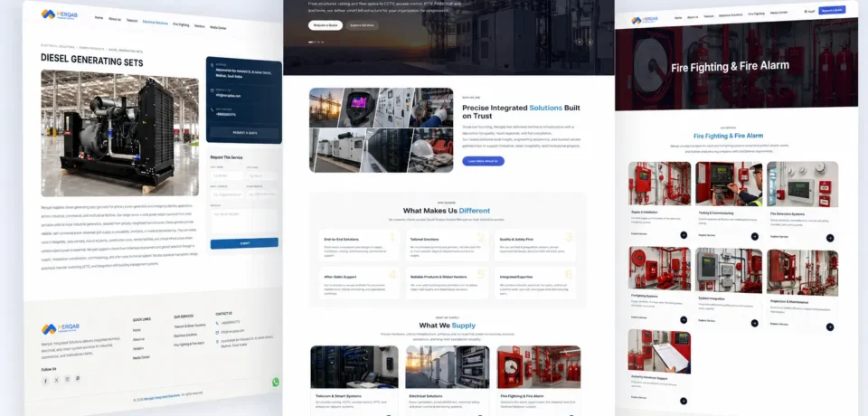Image resolution: width=868 pixels, height=416 pixels.
Task: Open footer Fire Fighting & Fire Alarm link
Action: coord(189,344)
